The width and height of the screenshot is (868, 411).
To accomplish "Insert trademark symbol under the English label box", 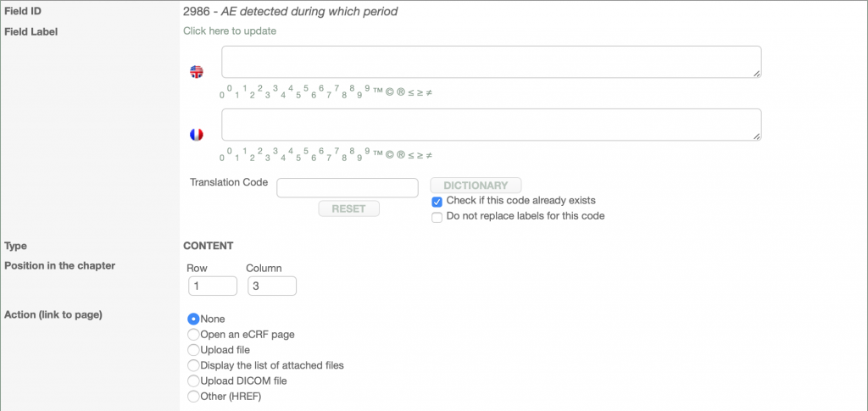I will click(378, 93).
